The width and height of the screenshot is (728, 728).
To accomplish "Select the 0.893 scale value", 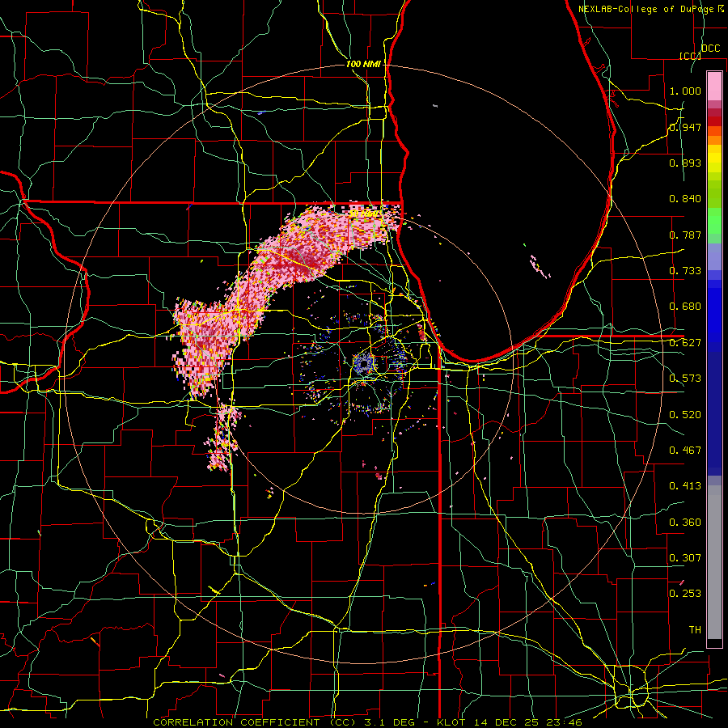I will tap(685, 163).
